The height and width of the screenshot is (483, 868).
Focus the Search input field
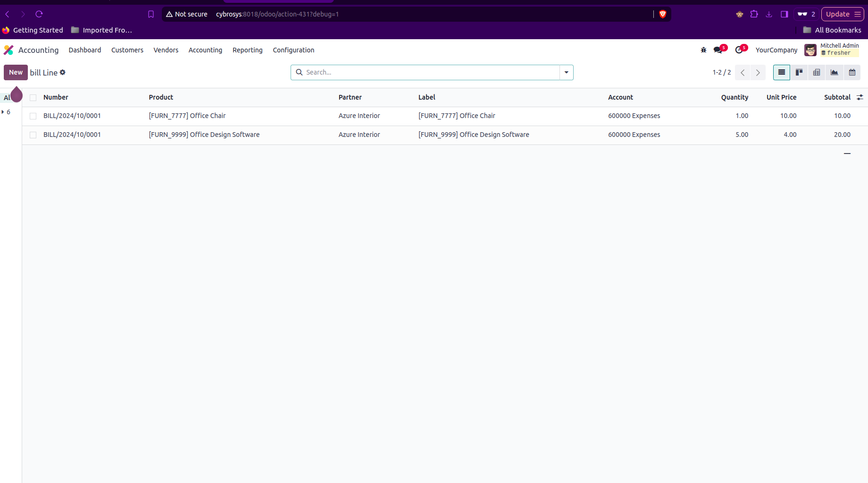point(431,72)
